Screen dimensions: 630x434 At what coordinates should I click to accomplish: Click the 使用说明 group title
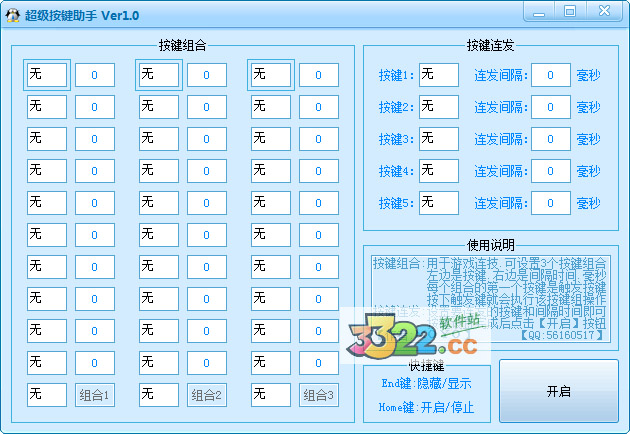tap(491, 245)
